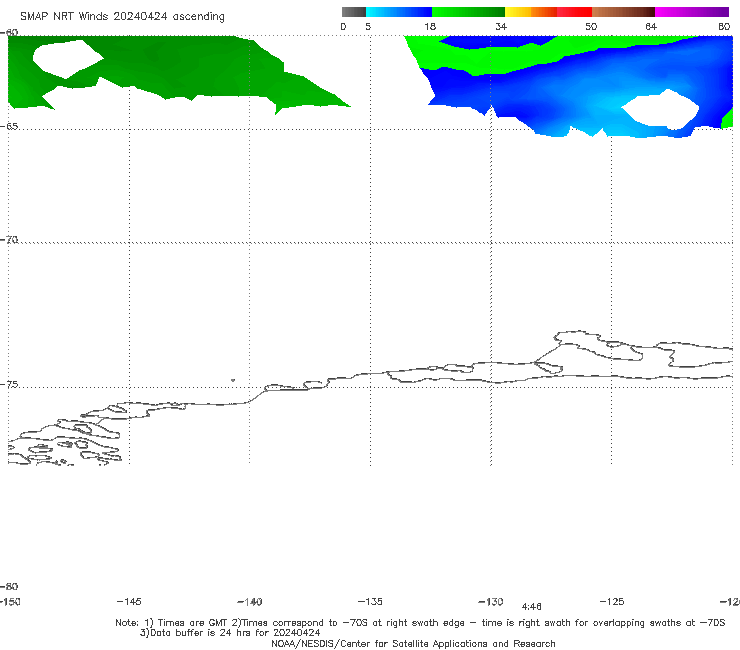Click the colorbar label '18'
The width and height of the screenshot is (740, 650).
click(x=430, y=26)
